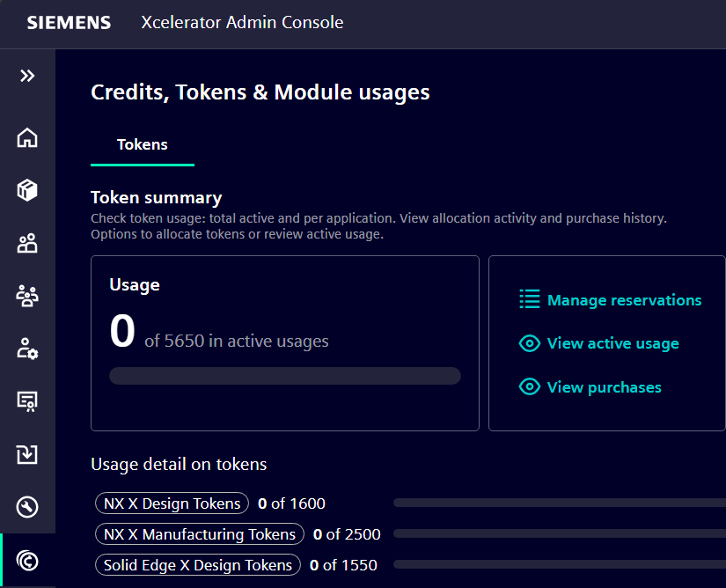Screen dimensions: 726x588
Task: Open the wrench tools icon in sidebar
Action: coord(27,507)
